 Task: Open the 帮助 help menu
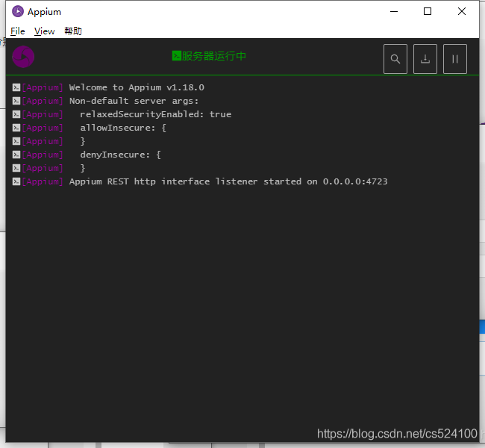click(73, 31)
